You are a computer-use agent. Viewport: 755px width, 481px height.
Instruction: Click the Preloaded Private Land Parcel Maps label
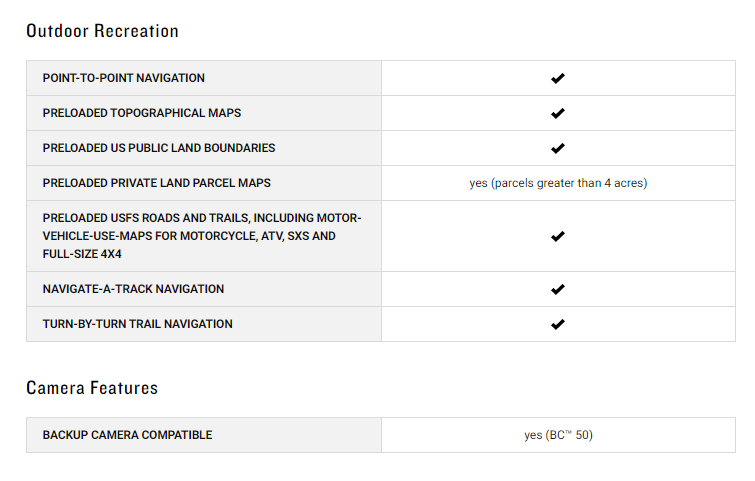[x=156, y=183]
